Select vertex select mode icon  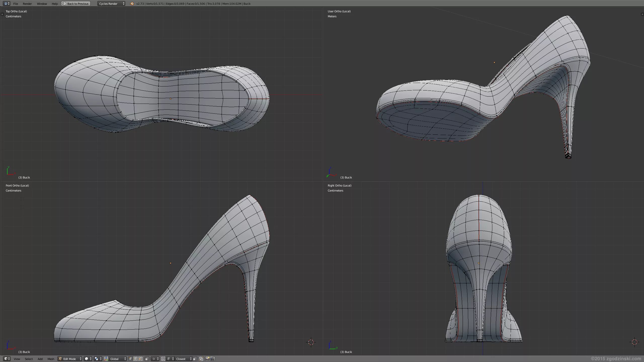131,359
